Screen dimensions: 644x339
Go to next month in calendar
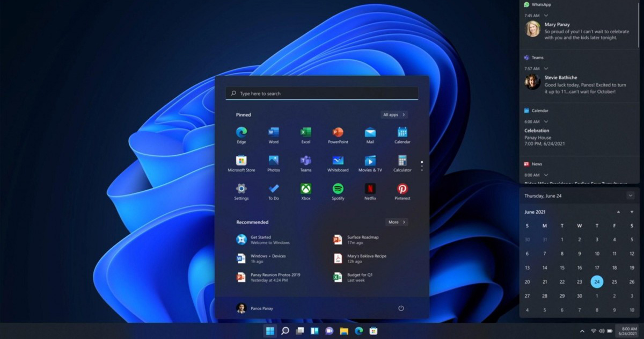click(x=632, y=212)
